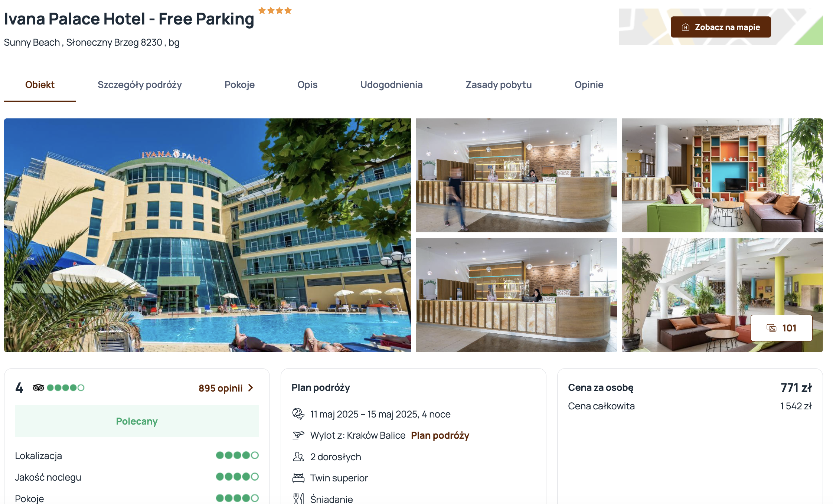Click the airplane icon by Kraków Balice
The height and width of the screenshot is (504, 833).
pos(298,435)
